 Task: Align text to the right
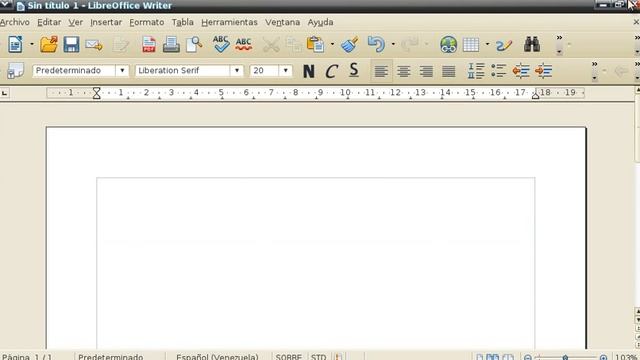[426, 71]
